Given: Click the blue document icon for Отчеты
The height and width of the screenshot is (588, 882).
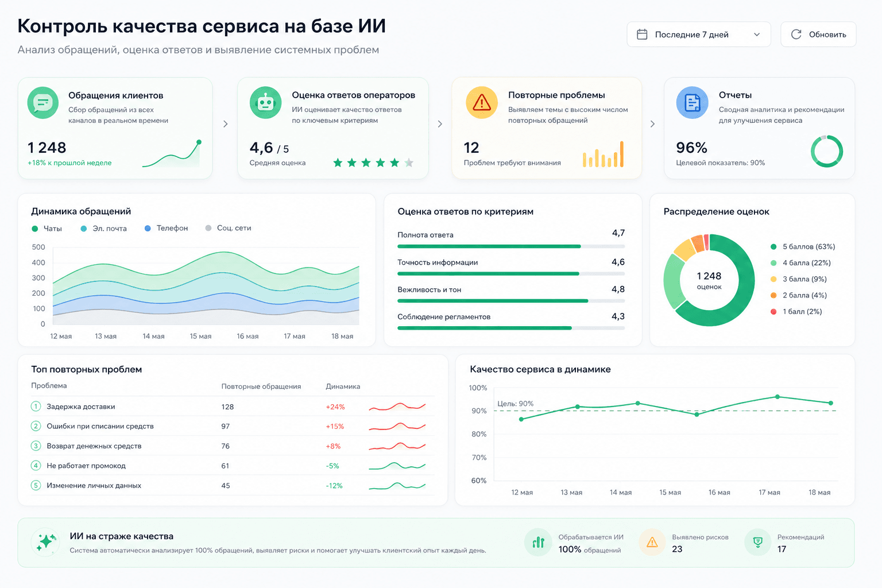Looking at the screenshot, I should pos(693,103).
